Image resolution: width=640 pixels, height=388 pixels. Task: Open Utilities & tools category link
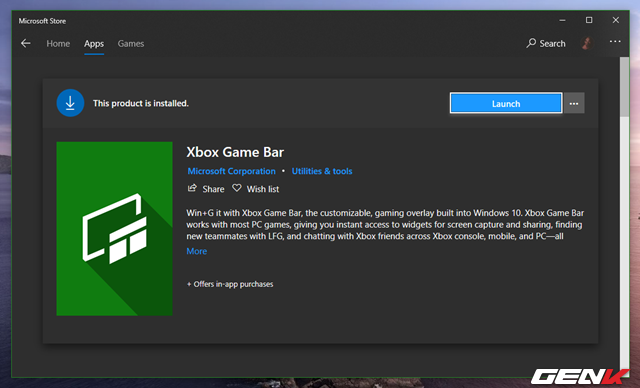click(322, 171)
